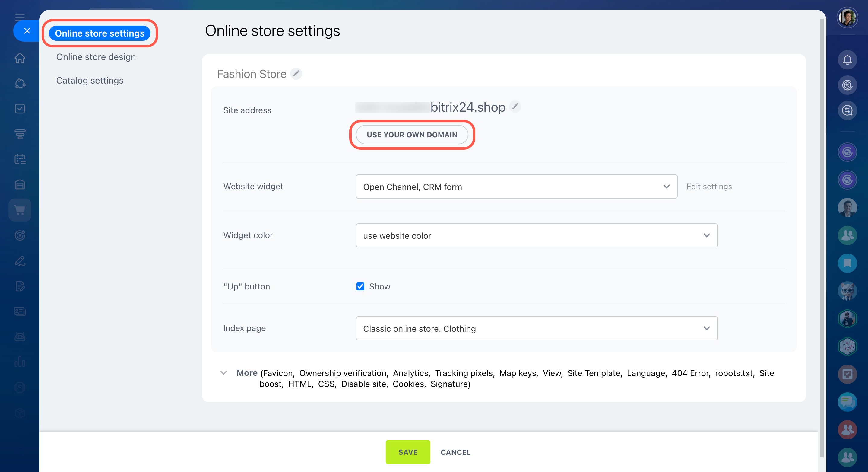The height and width of the screenshot is (472, 868).
Task: Open the Website widget dropdown
Action: pos(516,187)
